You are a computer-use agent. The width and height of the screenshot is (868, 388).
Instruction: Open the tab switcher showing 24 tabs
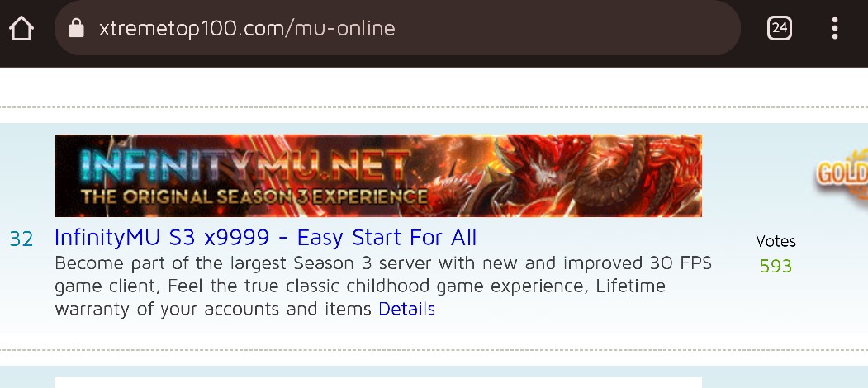click(x=780, y=28)
